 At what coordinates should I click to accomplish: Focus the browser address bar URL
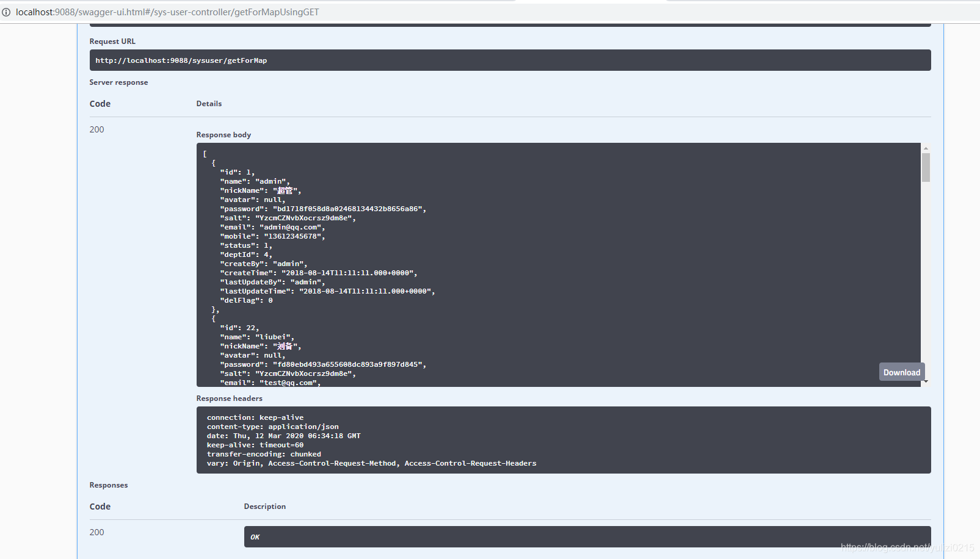click(167, 12)
